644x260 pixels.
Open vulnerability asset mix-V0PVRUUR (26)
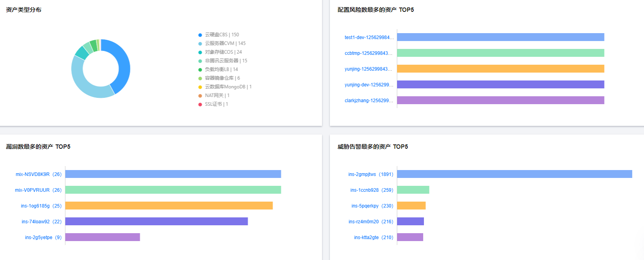(x=38, y=190)
